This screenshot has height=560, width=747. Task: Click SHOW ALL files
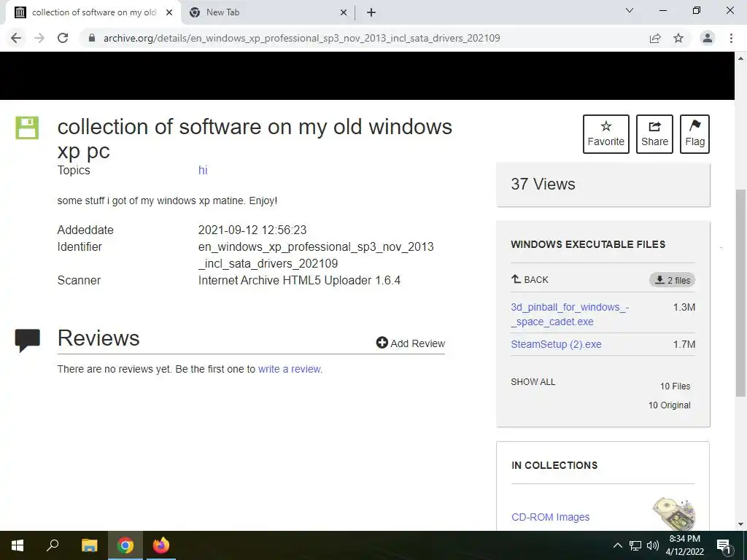(x=533, y=382)
